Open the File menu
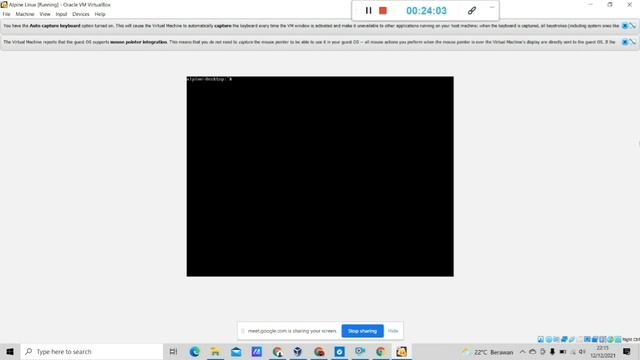The image size is (640, 360). coord(7,14)
